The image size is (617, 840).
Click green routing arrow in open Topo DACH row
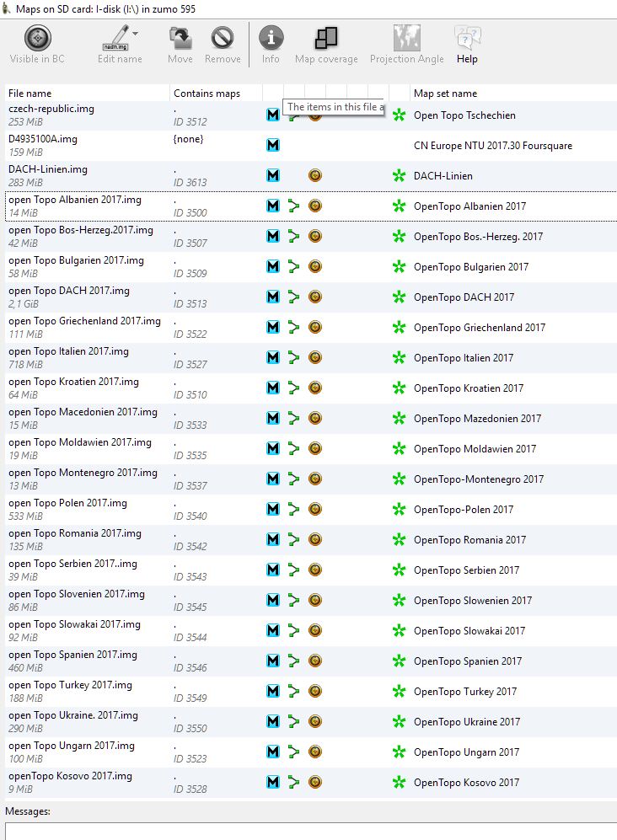click(293, 297)
